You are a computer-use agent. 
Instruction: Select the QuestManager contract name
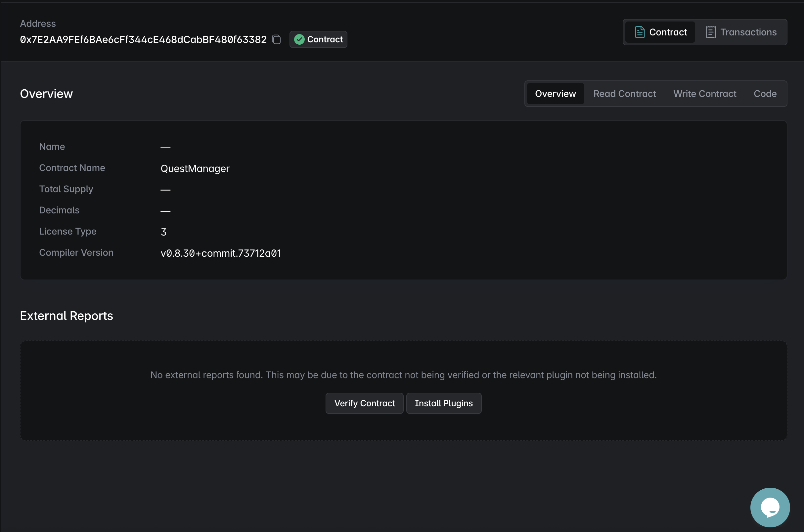pyautogui.click(x=195, y=168)
